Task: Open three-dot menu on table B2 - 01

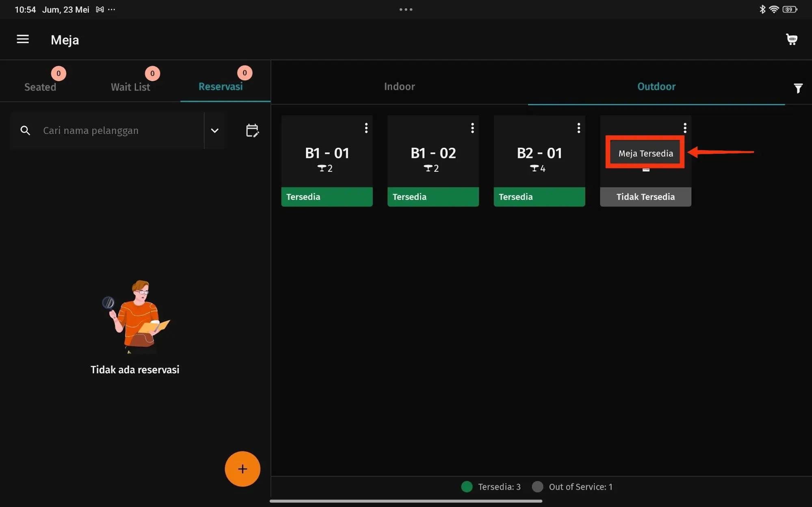Action: [x=578, y=128]
